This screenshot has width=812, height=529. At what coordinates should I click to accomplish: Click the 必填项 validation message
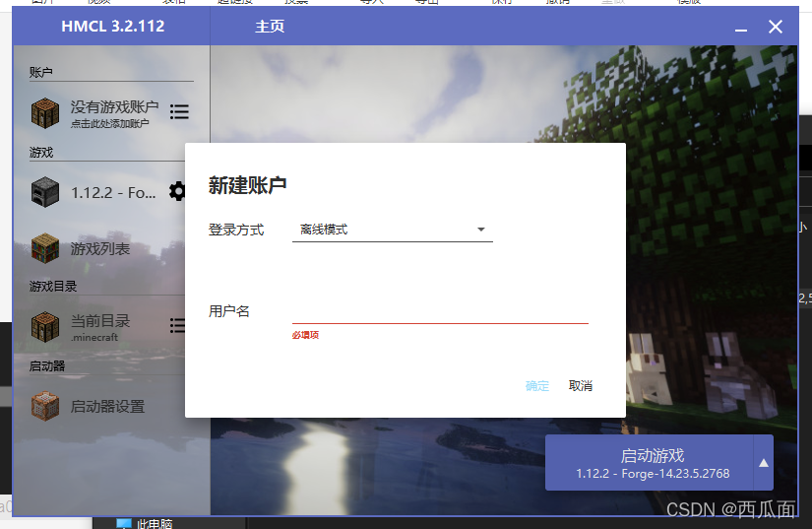tap(305, 335)
